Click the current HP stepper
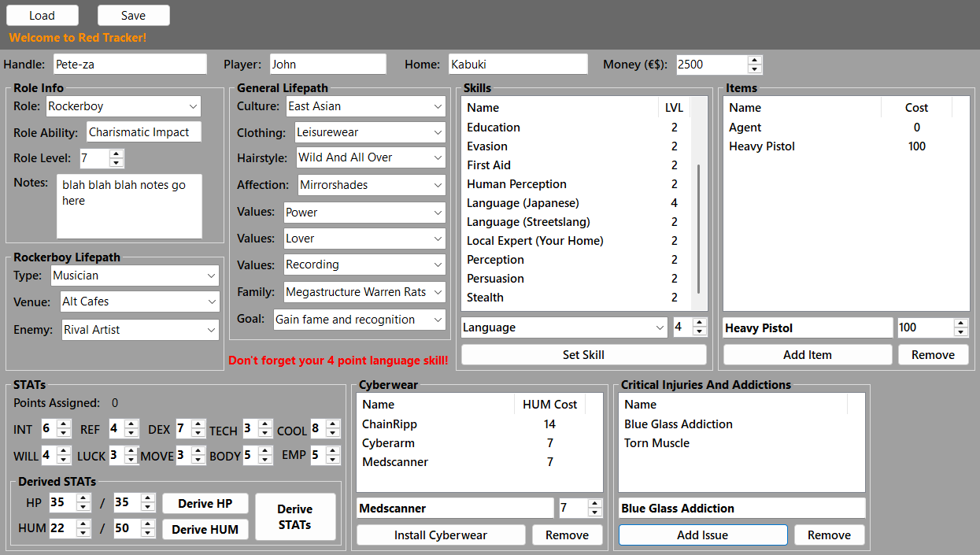This screenshot has height=555, width=980. (x=69, y=502)
